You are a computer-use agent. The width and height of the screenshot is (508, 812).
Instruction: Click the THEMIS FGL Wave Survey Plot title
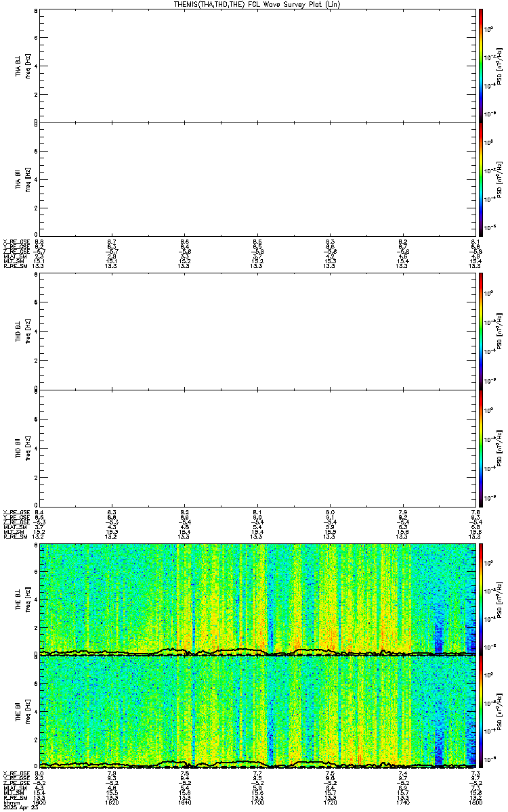point(257,4)
